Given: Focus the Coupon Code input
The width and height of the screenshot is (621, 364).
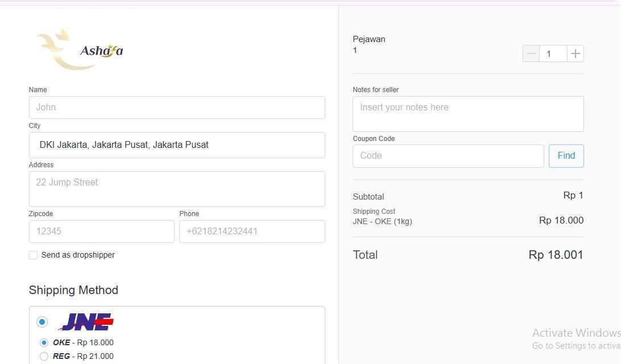Looking at the screenshot, I should [448, 156].
